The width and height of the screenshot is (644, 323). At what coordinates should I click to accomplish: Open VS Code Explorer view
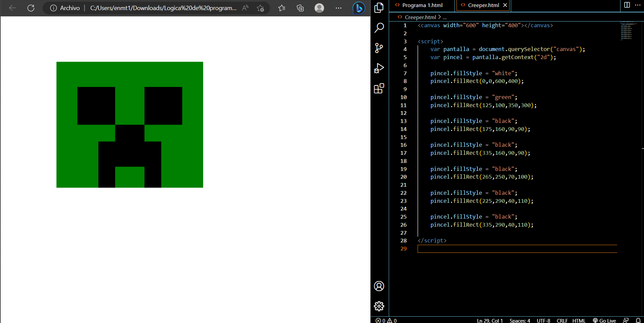(x=379, y=8)
